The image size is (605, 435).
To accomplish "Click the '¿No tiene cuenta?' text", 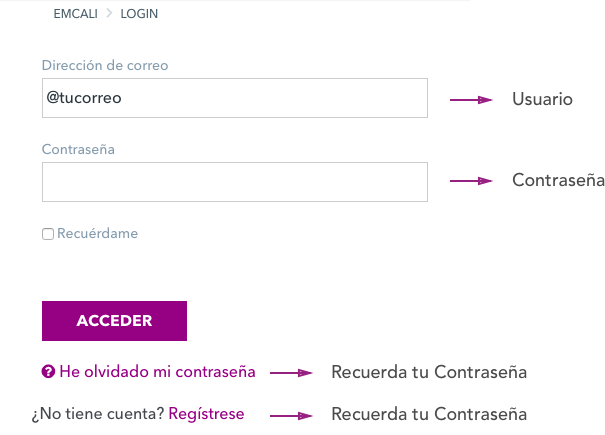I will point(98,413).
